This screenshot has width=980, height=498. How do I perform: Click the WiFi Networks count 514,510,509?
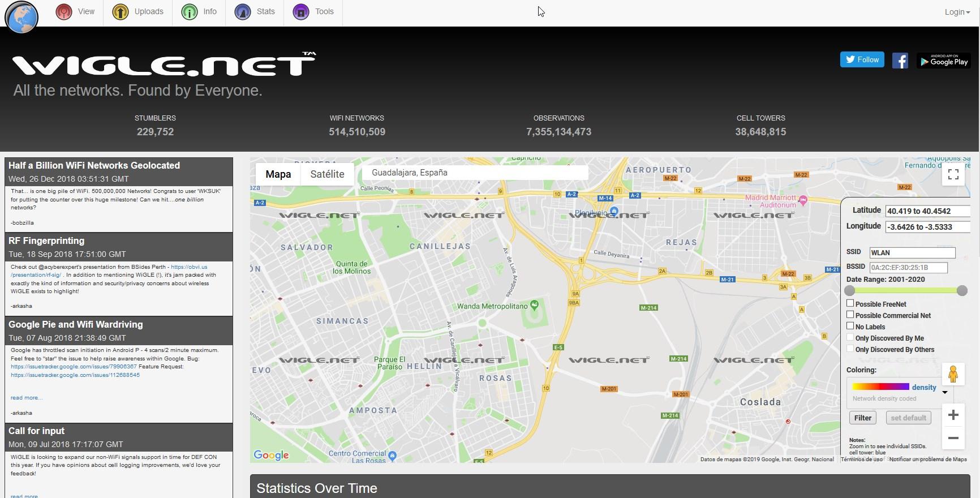pyautogui.click(x=357, y=132)
